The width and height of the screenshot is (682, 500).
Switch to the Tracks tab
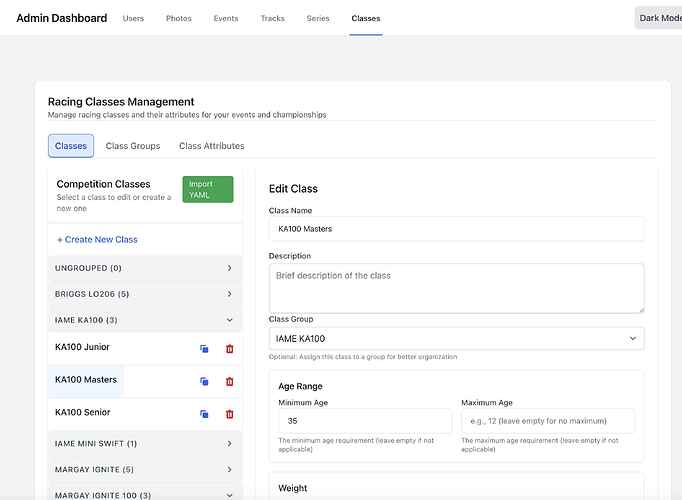(273, 18)
